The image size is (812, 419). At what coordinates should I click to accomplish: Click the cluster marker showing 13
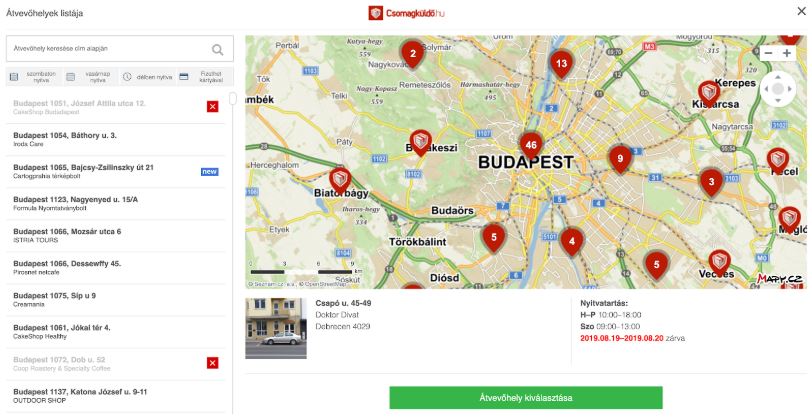[x=561, y=64]
